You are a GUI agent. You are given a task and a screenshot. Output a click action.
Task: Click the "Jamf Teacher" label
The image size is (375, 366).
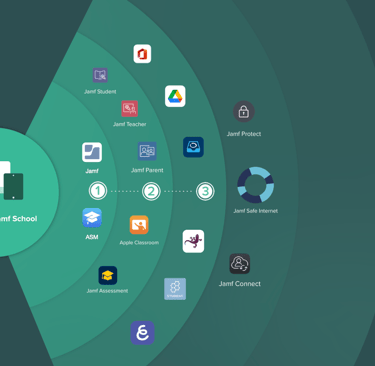(130, 124)
